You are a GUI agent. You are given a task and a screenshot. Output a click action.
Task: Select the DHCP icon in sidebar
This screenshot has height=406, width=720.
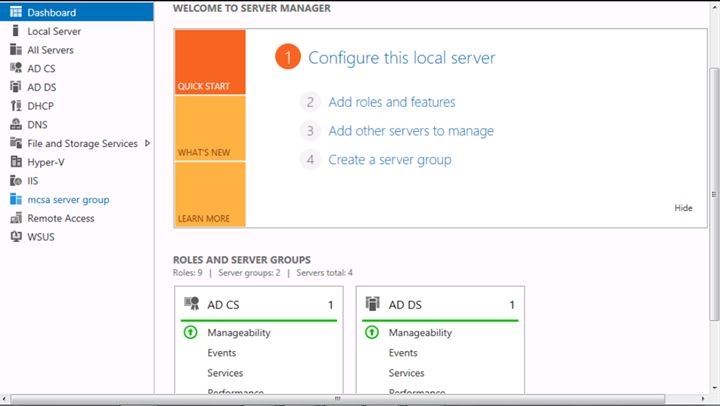click(x=16, y=106)
